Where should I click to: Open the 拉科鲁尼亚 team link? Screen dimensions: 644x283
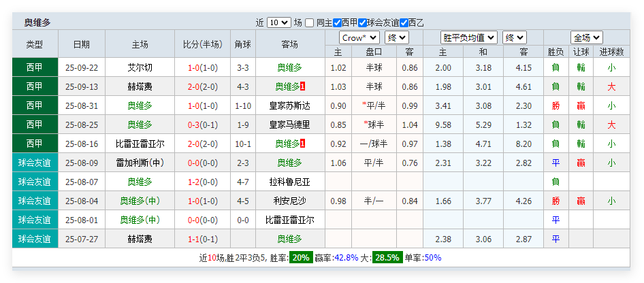point(289,182)
